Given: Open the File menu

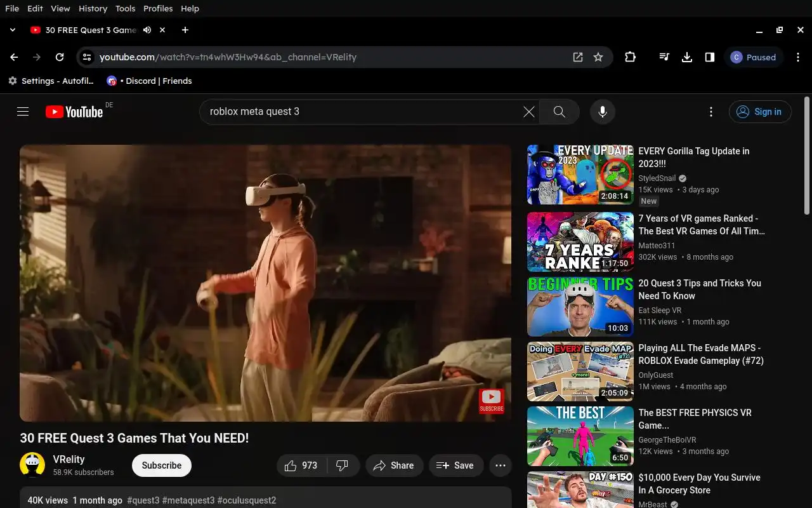Looking at the screenshot, I should coord(12,8).
